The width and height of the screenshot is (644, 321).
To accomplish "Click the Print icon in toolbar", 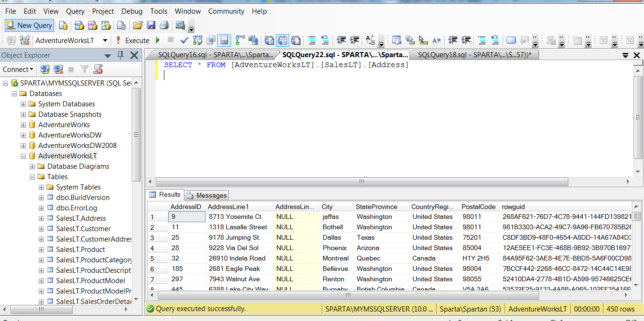I will (x=164, y=26).
